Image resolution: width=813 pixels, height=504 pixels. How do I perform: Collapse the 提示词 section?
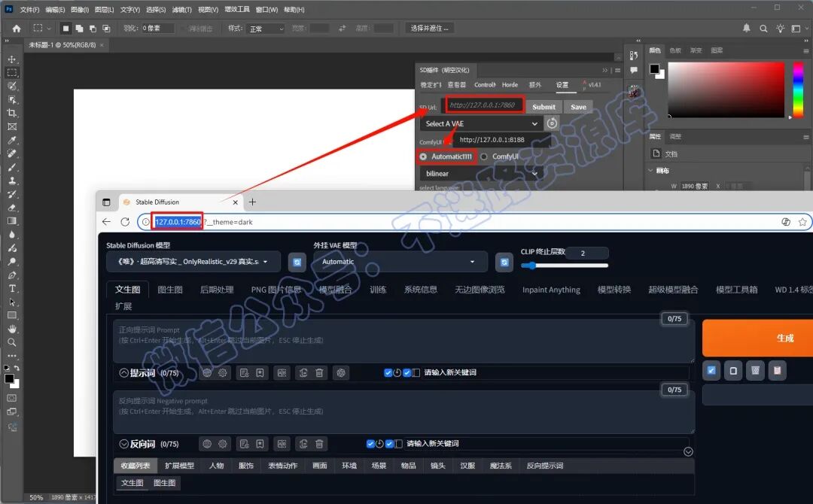click(x=124, y=372)
